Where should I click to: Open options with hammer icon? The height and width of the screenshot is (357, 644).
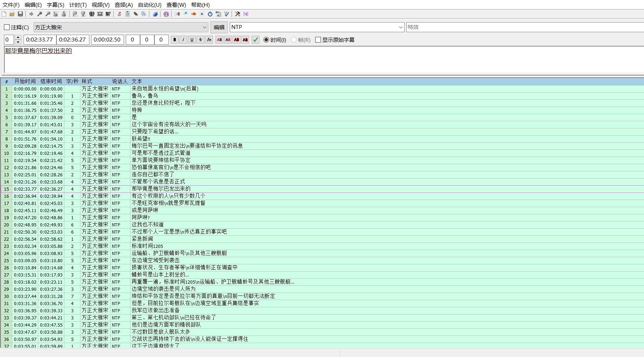click(x=238, y=14)
